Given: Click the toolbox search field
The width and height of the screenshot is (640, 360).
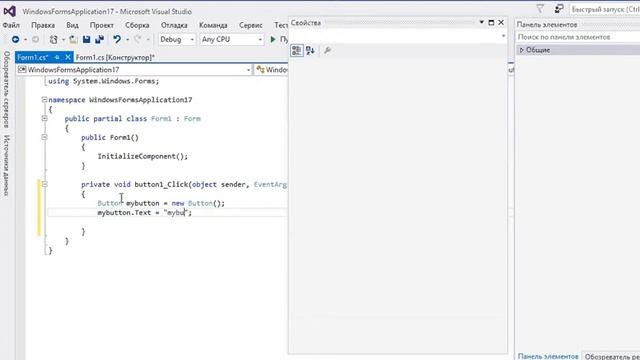Looking at the screenshot, I should pyautogui.click(x=578, y=37).
